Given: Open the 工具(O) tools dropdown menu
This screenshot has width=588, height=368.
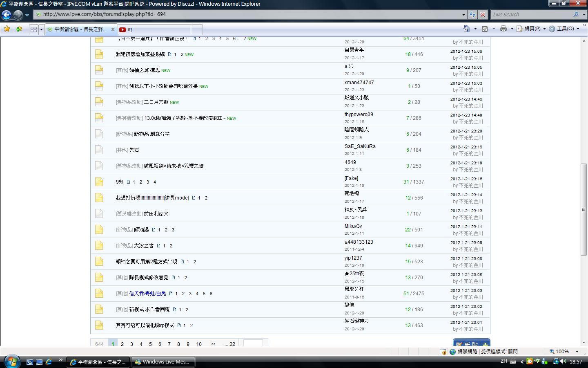Looking at the screenshot, I should pos(565,29).
